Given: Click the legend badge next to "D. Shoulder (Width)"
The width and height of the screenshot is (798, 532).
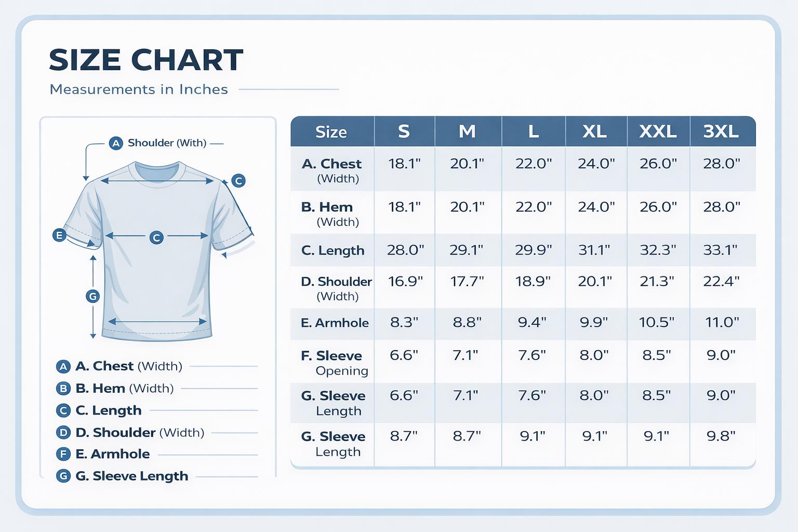Looking at the screenshot, I should coord(63,433).
